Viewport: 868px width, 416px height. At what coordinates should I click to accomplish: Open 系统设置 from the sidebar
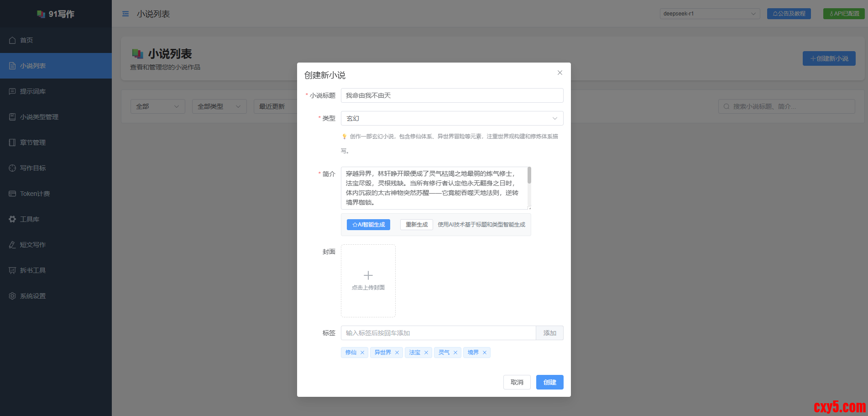33,296
